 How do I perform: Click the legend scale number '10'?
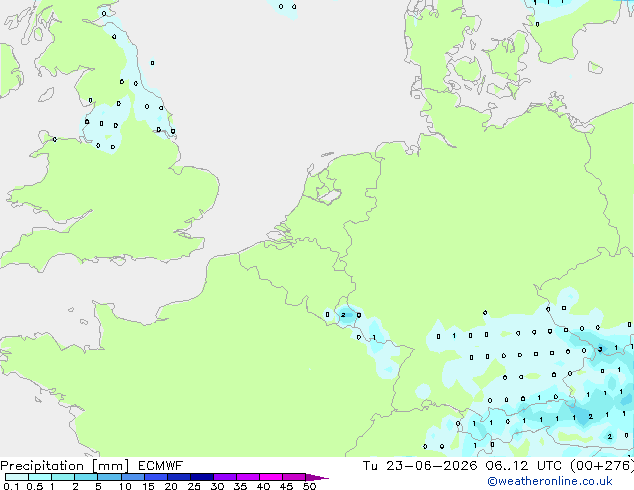pos(125,486)
